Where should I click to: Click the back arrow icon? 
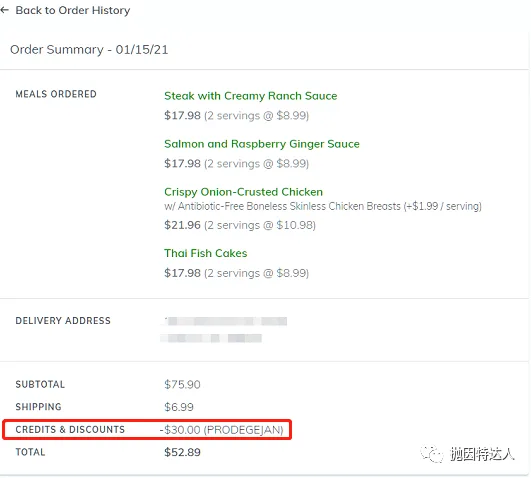pos(4,10)
